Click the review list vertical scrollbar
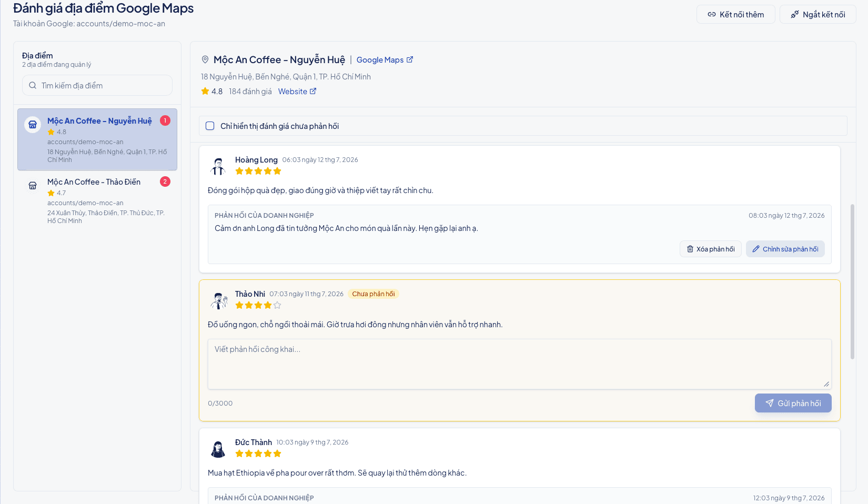The height and width of the screenshot is (504, 868). [x=853, y=281]
